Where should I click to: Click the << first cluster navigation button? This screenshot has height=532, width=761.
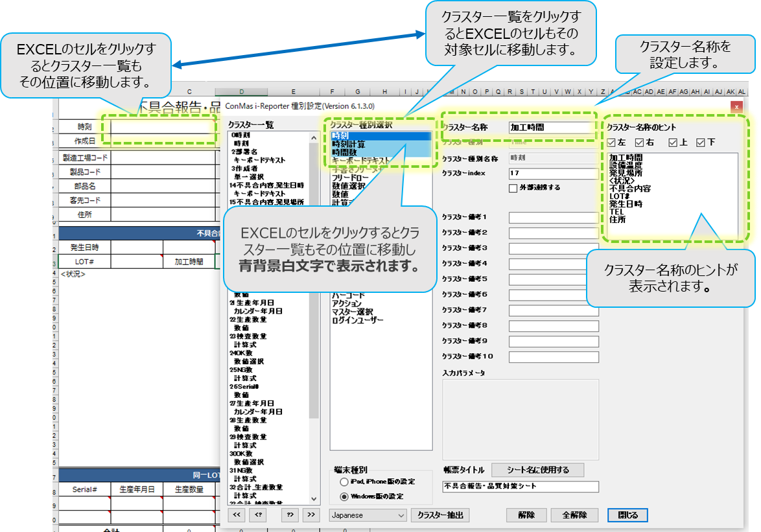click(x=238, y=515)
